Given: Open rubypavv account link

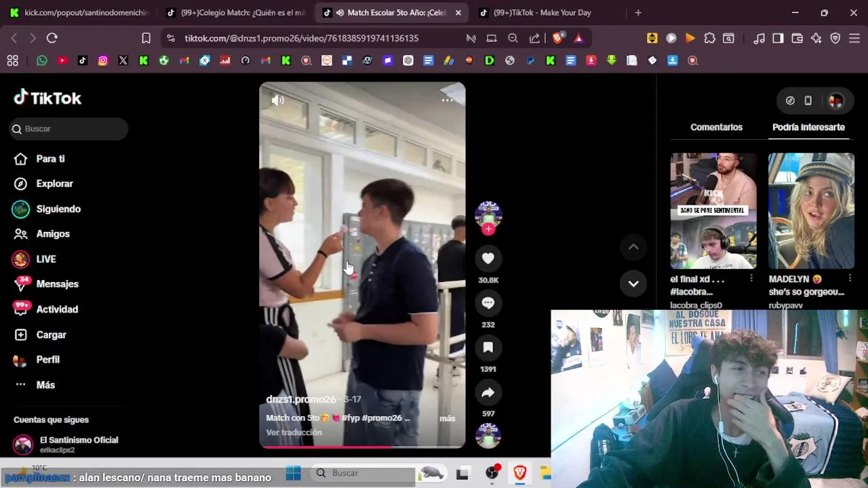Looking at the screenshot, I should click(786, 306).
